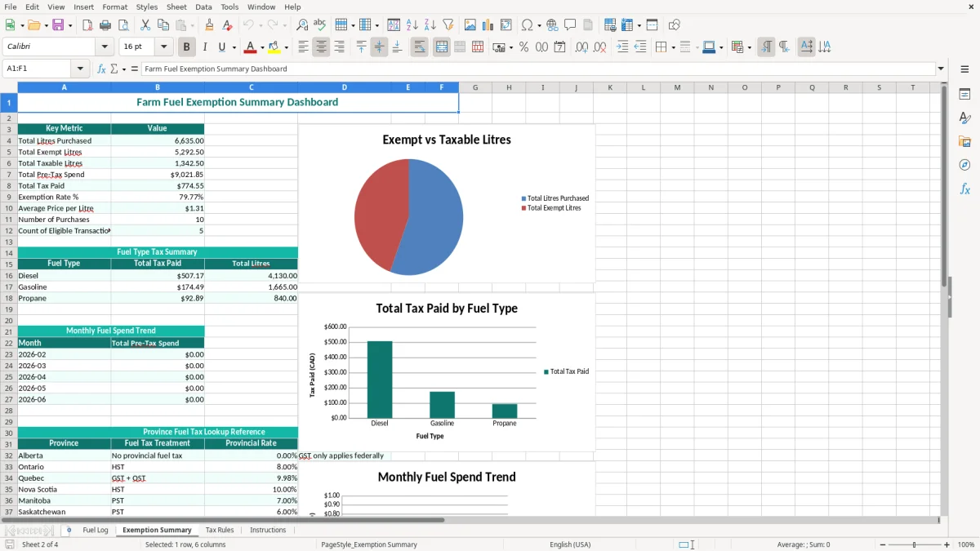Open font color dropdown arrow
This screenshot has height=551, width=980.
click(x=261, y=47)
